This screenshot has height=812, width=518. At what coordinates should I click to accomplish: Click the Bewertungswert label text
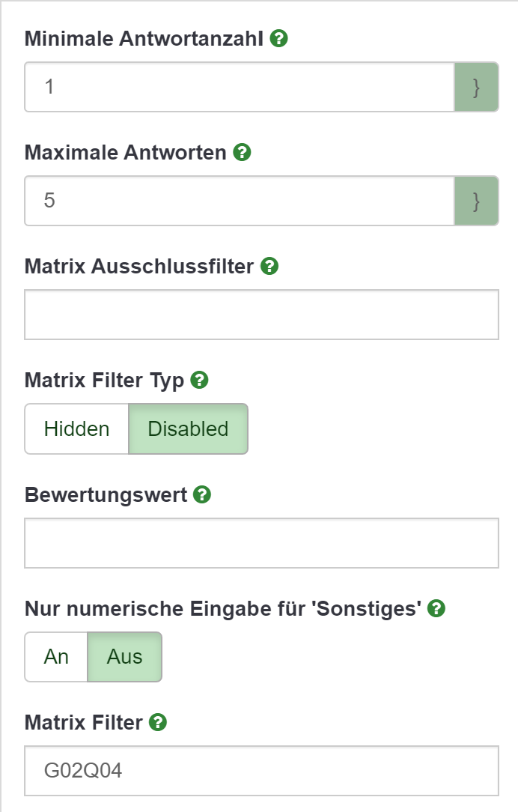[x=106, y=495]
